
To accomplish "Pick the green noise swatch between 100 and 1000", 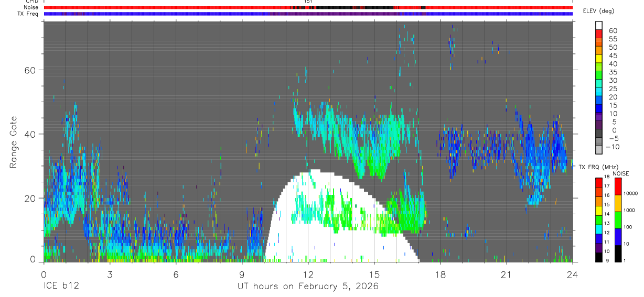I will click(618, 220).
